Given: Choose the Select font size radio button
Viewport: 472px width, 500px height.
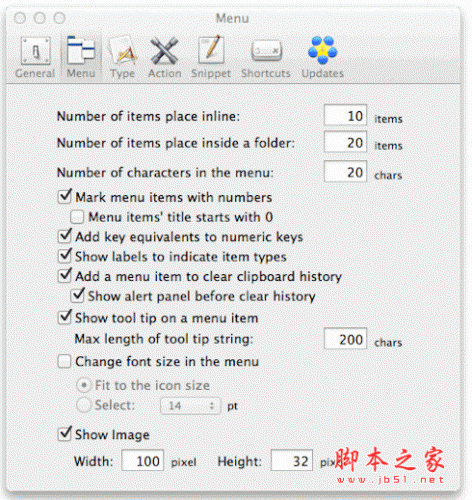Looking at the screenshot, I should click(x=84, y=405).
